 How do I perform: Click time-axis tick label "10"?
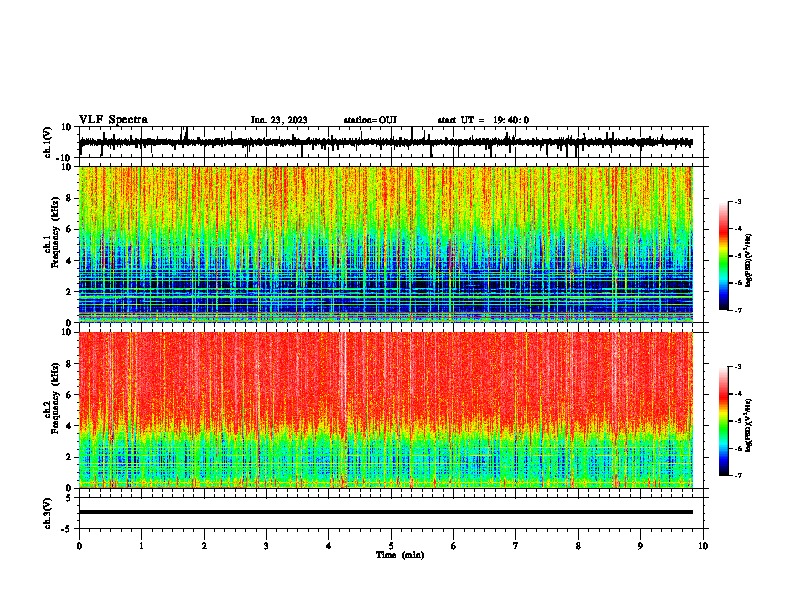pos(703,546)
